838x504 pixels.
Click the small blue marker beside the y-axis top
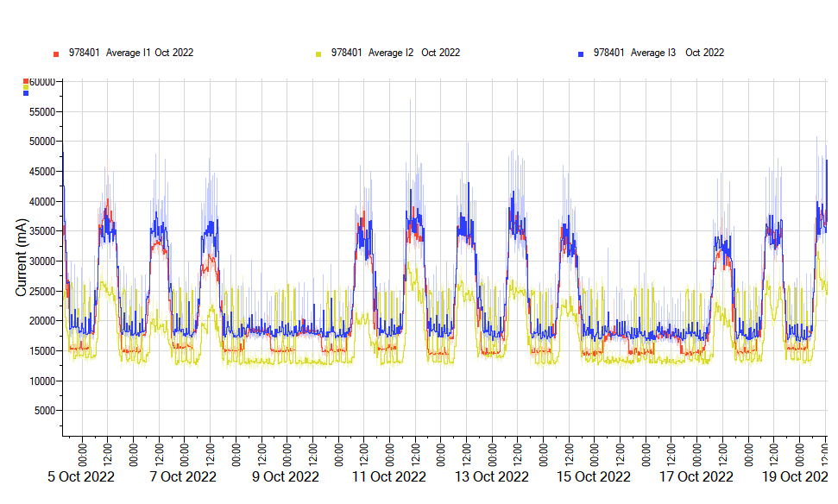[26, 93]
